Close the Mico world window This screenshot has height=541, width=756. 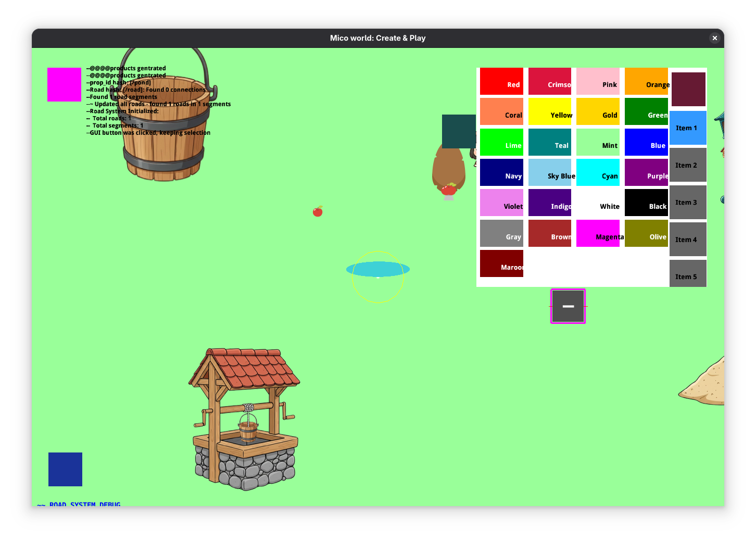point(714,38)
